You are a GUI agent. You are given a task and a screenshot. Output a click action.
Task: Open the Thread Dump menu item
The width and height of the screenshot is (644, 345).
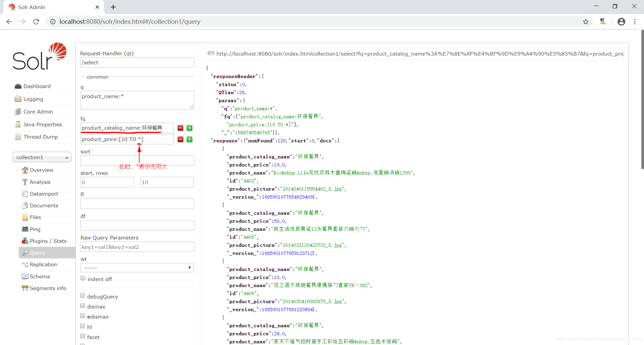tap(41, 137)
